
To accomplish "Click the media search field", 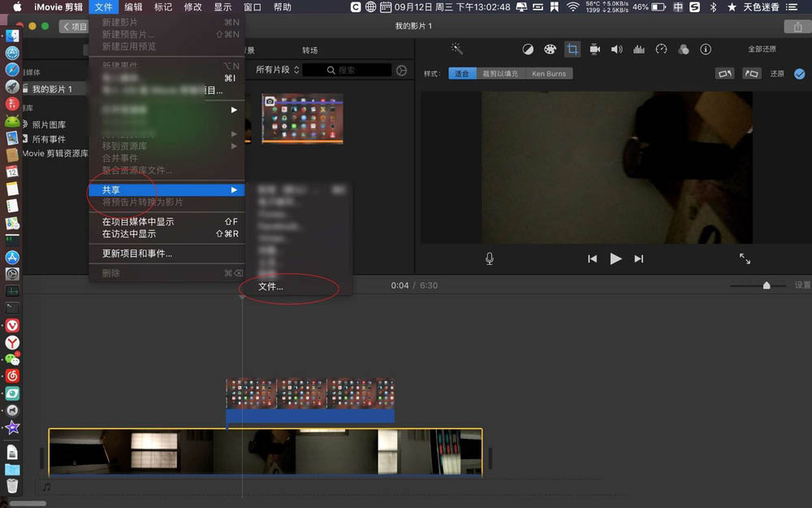I will (x=347, y=70).
